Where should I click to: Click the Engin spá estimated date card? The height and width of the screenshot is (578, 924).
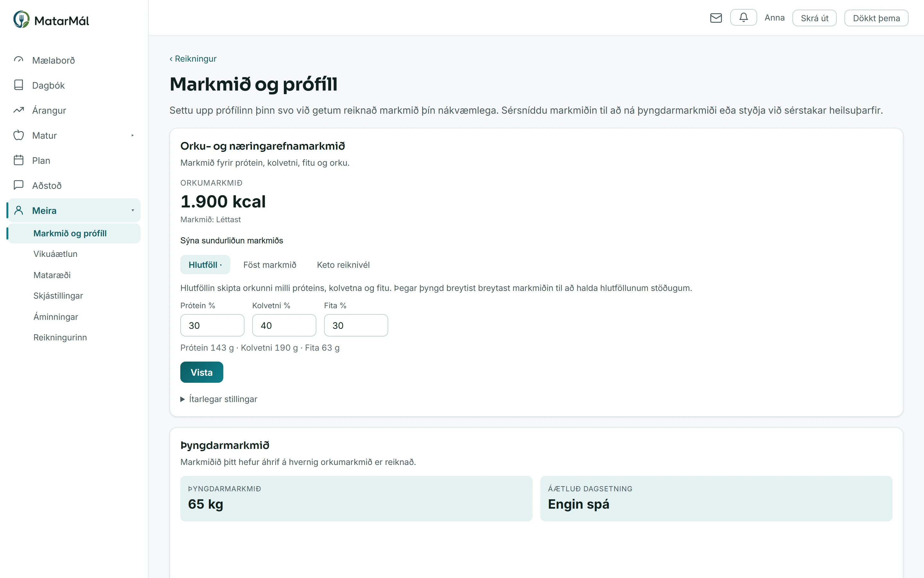pyautogui.click(x=716, y=498)
